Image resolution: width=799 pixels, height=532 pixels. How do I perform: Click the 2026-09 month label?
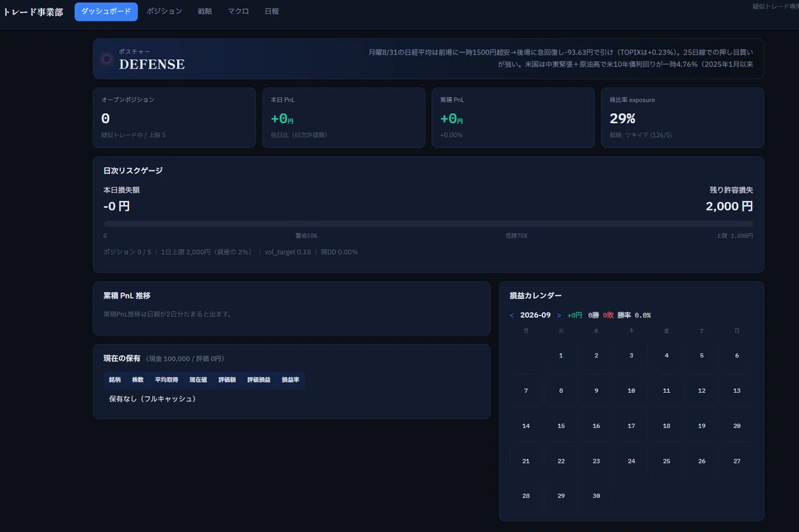coord(535,316)
